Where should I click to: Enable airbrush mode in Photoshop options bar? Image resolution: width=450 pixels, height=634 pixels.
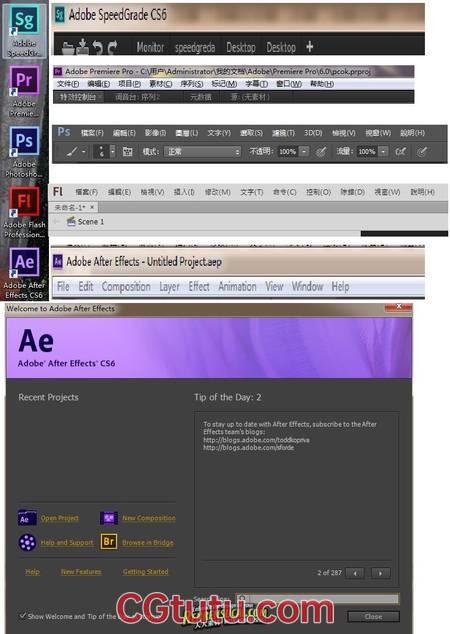pyautogui.click(x=400, y=152)
